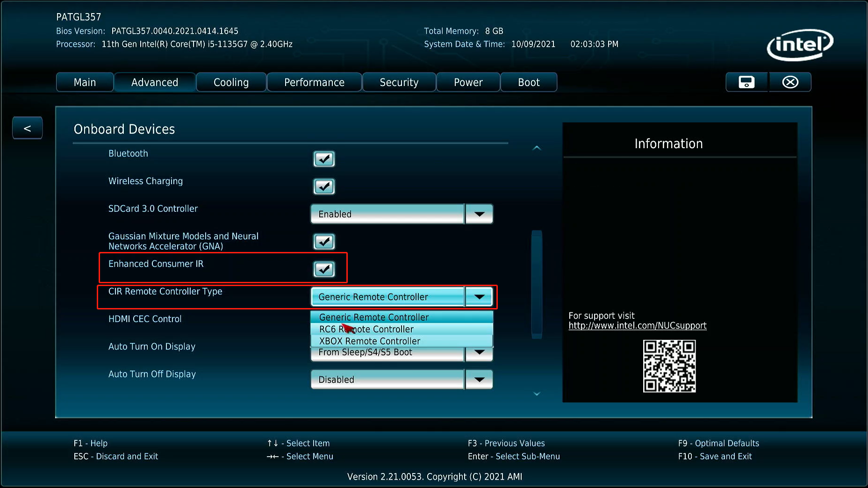Viewport: 868px width, 488px height.
Task: Toggle the Enhanced Consumer IR checkbox
Action: click(324, 269)
